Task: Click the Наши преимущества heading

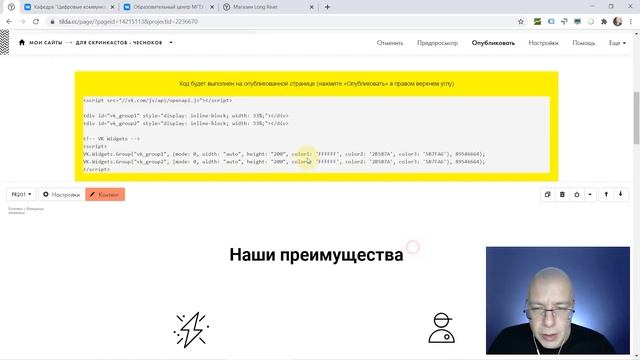Action: 316,255
